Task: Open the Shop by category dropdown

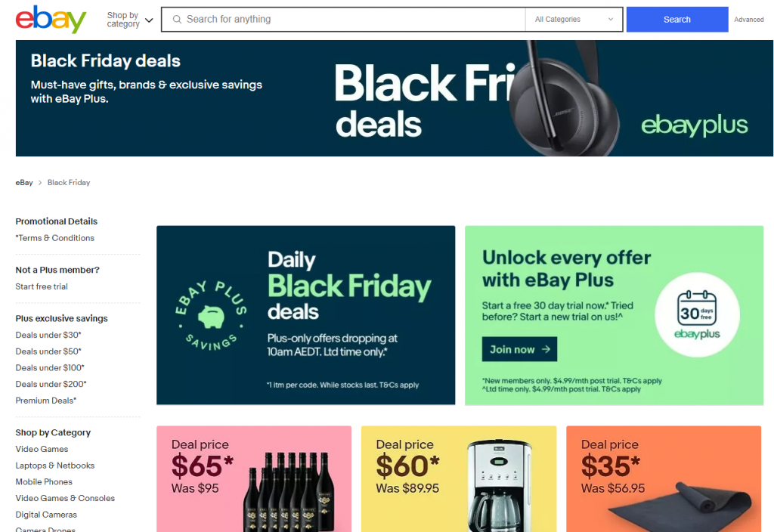Action: [x=130, y=20]
